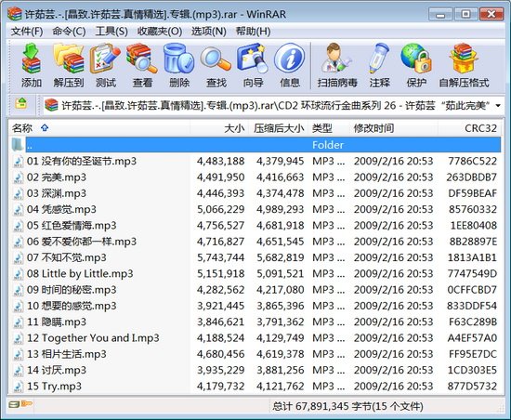Select file 06 爱不爱你都一样.mp3

(x=255, y=242)
